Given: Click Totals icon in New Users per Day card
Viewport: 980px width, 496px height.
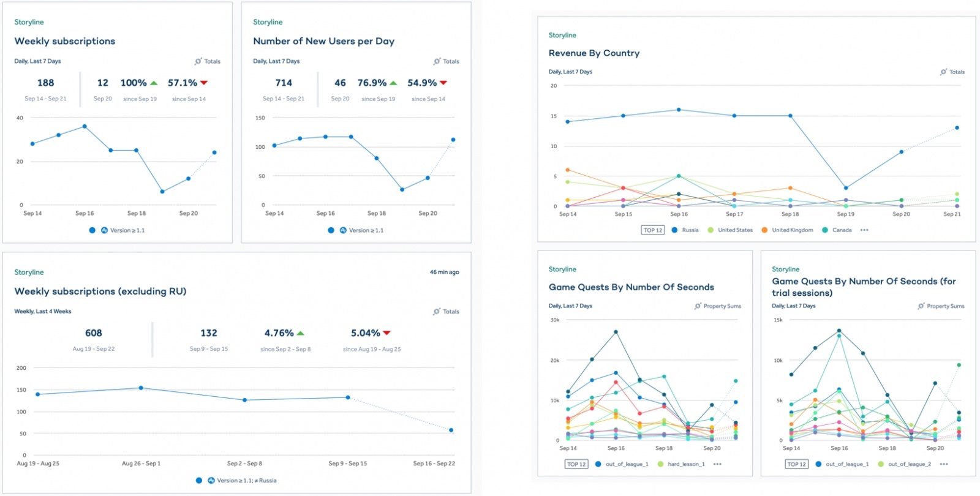Looking at the screenshot, I should [437, 61].
